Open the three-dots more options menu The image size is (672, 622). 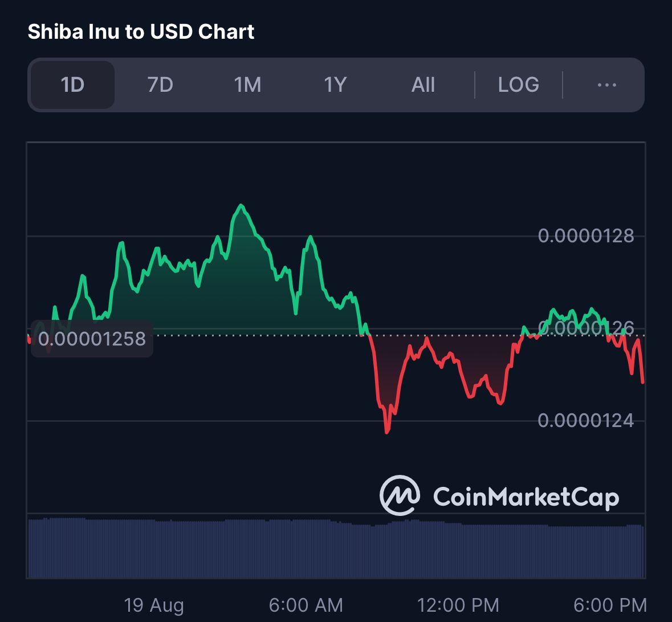607,85
